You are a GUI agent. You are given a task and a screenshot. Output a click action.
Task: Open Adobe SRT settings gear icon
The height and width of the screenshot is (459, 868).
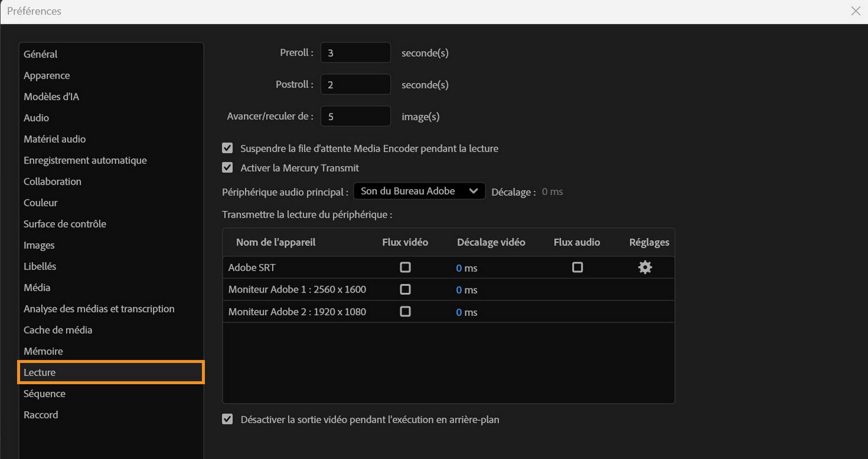644,267
